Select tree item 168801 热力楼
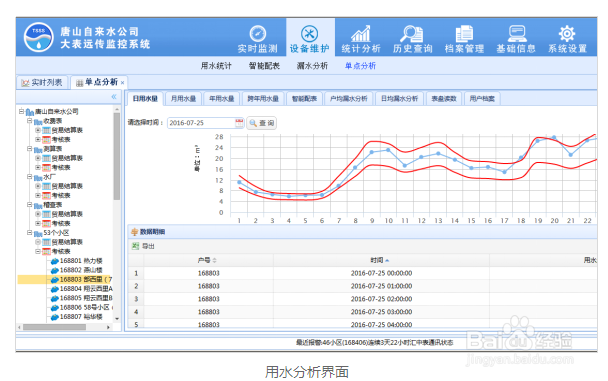608x381 pixels. point(81,261)
